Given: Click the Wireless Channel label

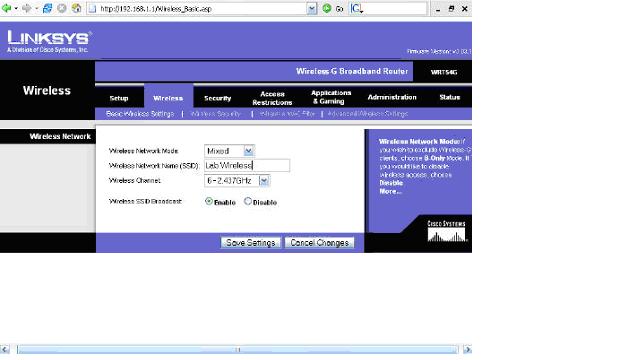Looking at the screenshot, I should point(135,180).
